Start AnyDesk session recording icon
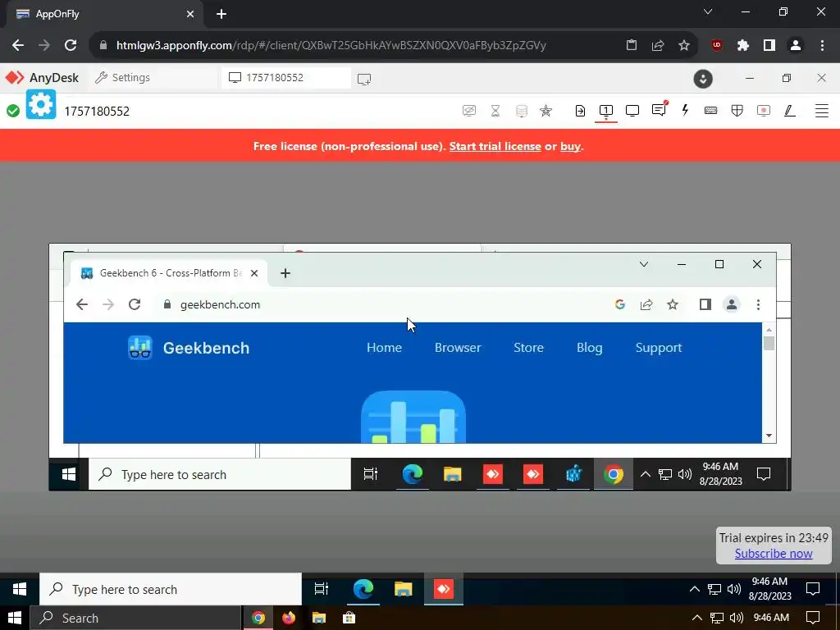This screenshot has width=840, height=630. point(764,111)
